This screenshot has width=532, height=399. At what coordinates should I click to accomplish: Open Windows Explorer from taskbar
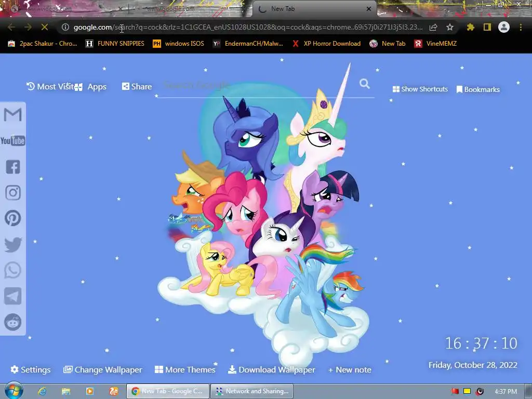[66, 391]
